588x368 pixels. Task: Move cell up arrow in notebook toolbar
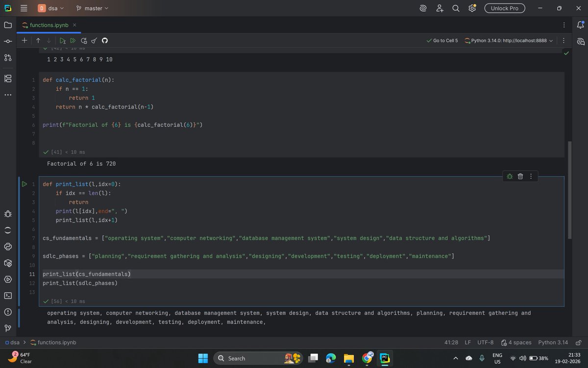click(x=38, y=41)
